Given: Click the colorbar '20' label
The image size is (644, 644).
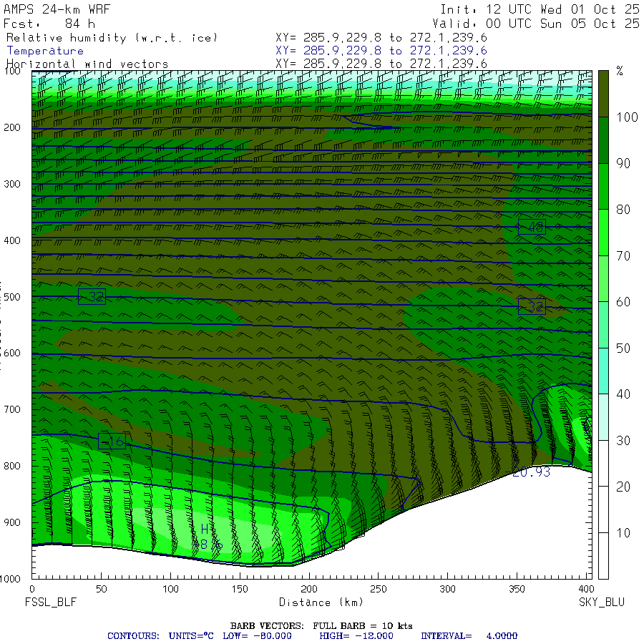Looking at the screenshot, I should click(x=623, y=487).
